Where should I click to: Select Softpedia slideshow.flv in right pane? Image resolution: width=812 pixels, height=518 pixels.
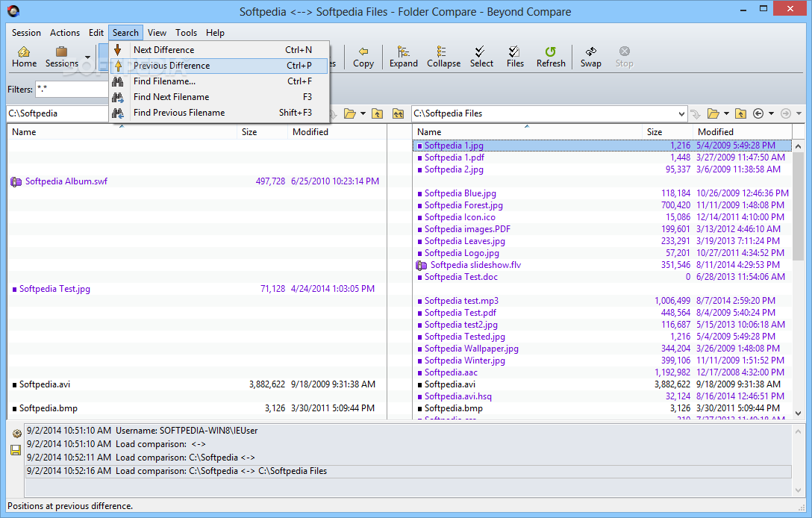pyautogui.click(x=602, y=265)
